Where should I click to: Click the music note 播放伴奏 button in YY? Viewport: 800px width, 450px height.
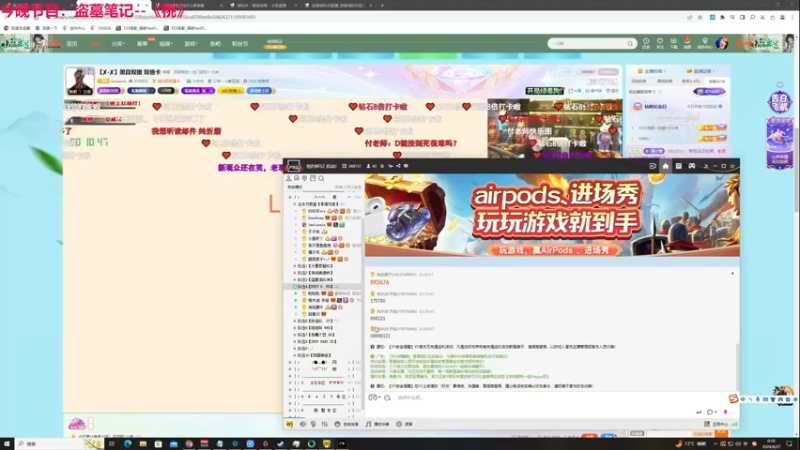[x=378, y=424]
